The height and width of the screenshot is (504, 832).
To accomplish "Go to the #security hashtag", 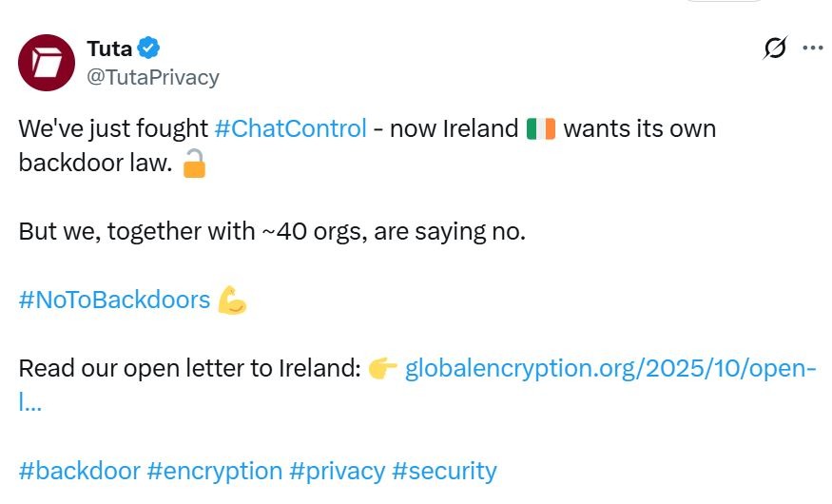I will pos(444,471).
